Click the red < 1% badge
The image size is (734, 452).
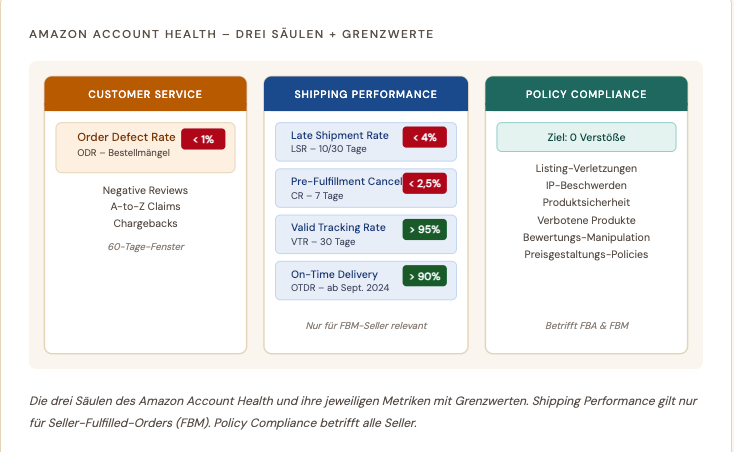(203, 139)
